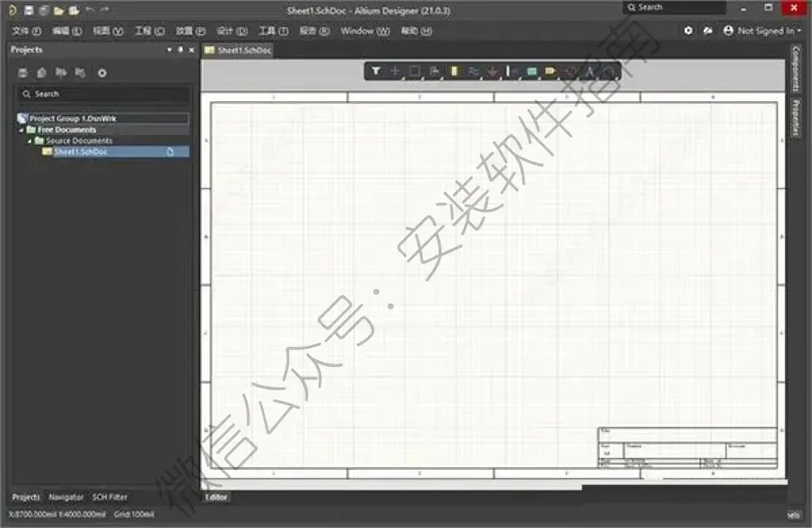This screenshot has height=528, width=812.
Task: Open the 文件 (F) menu
Action: point(27,31)
